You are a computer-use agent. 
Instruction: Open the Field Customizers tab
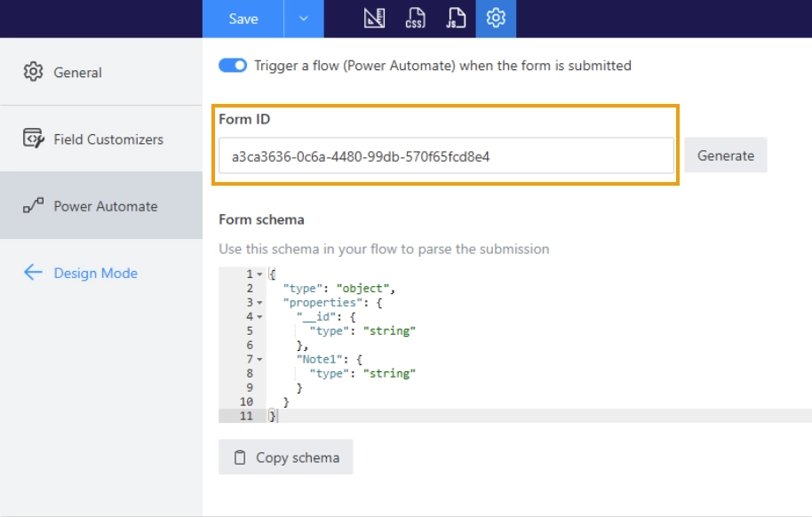[x=108, y=139]
